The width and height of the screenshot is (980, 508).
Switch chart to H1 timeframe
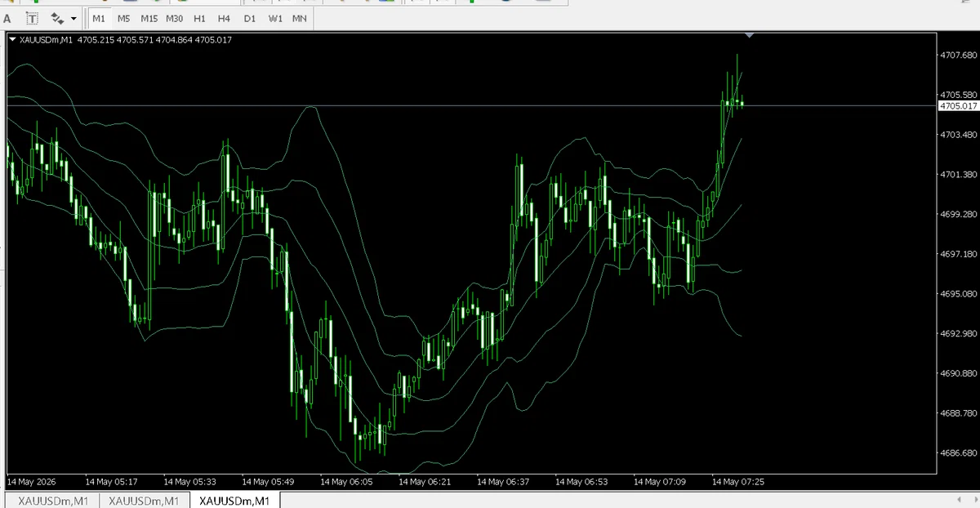[199, 18]
